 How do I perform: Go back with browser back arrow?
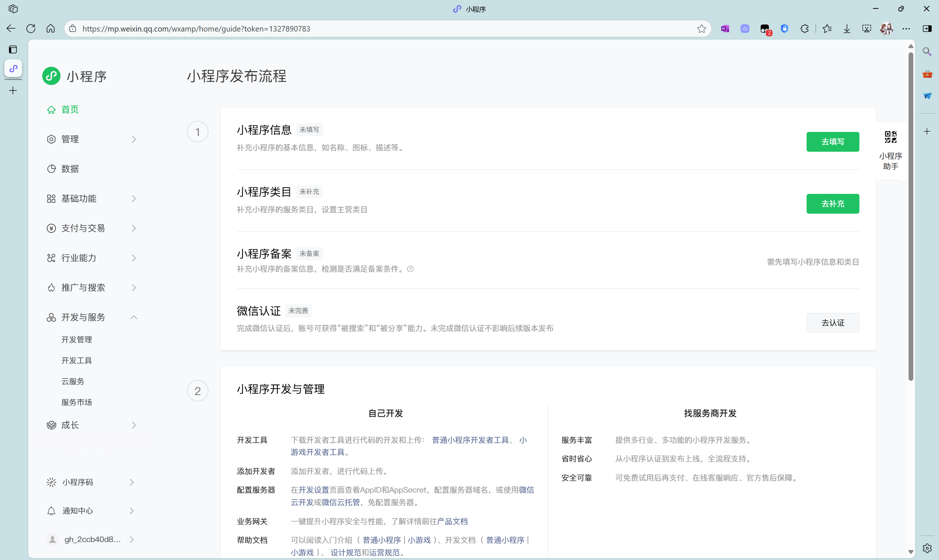[x=11, y=29]
